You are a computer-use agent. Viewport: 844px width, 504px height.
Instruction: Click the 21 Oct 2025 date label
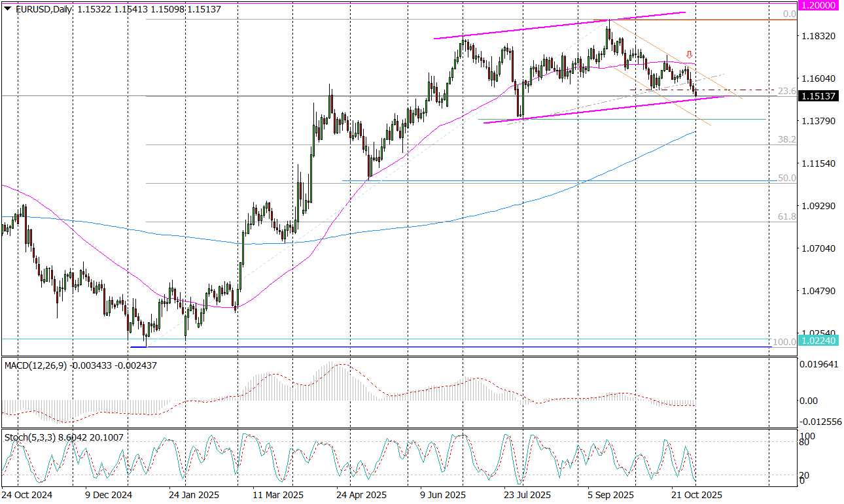point(697,495)
